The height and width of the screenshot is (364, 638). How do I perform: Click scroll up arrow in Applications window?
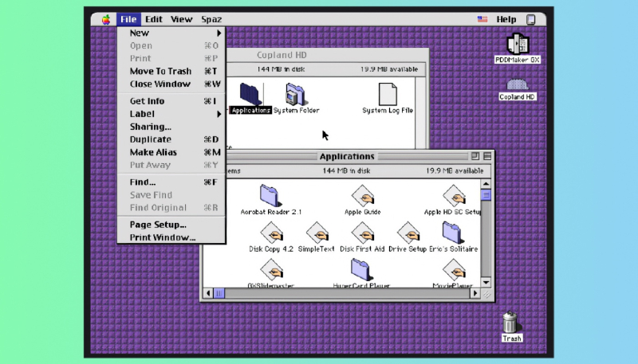tap(486, 184)
